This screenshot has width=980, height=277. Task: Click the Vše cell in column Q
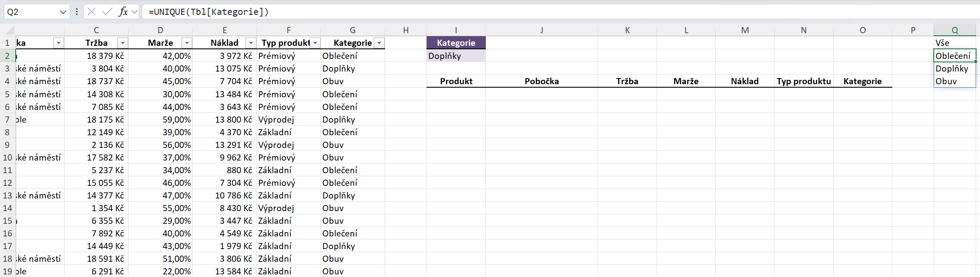pyautogui.click(x=954, y=43)
